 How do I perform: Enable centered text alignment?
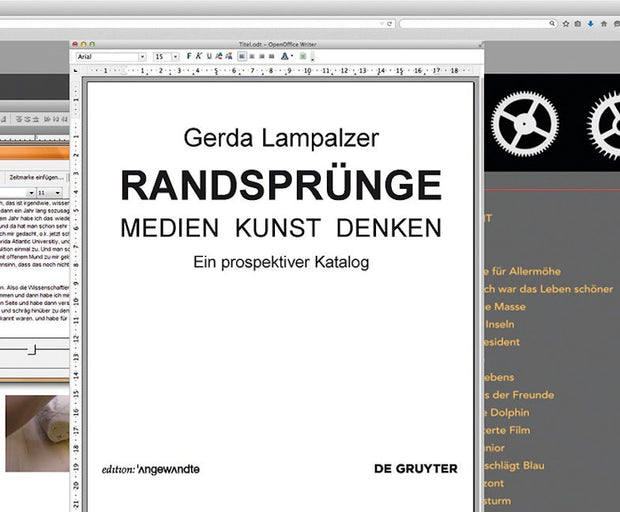coord(252,56)
